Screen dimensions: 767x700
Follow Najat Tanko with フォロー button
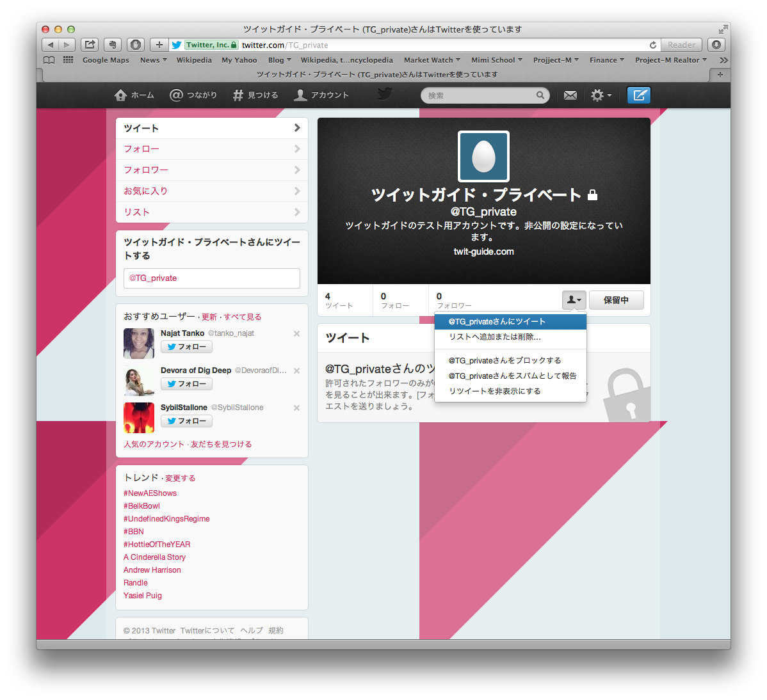click(186, 347)
